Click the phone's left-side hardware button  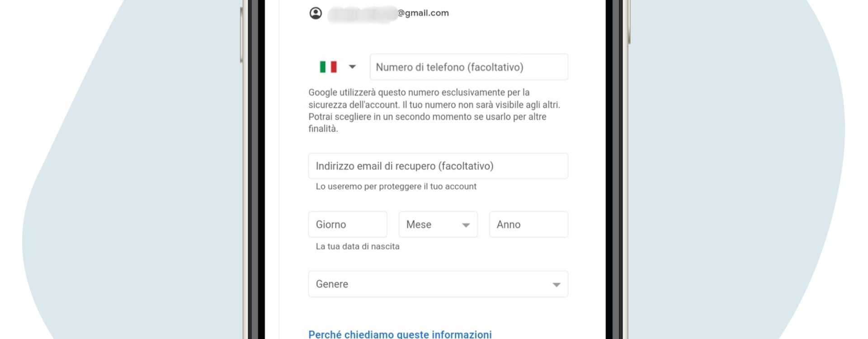point(241,35)
